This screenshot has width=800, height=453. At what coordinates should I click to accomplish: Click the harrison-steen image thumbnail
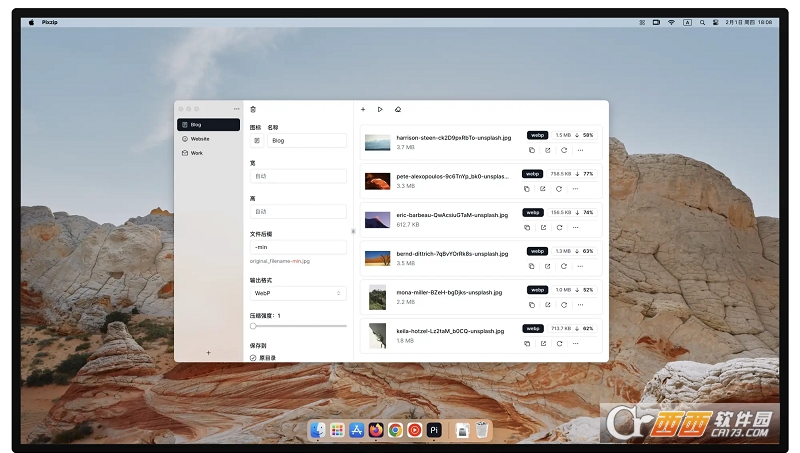click(378, 142)
